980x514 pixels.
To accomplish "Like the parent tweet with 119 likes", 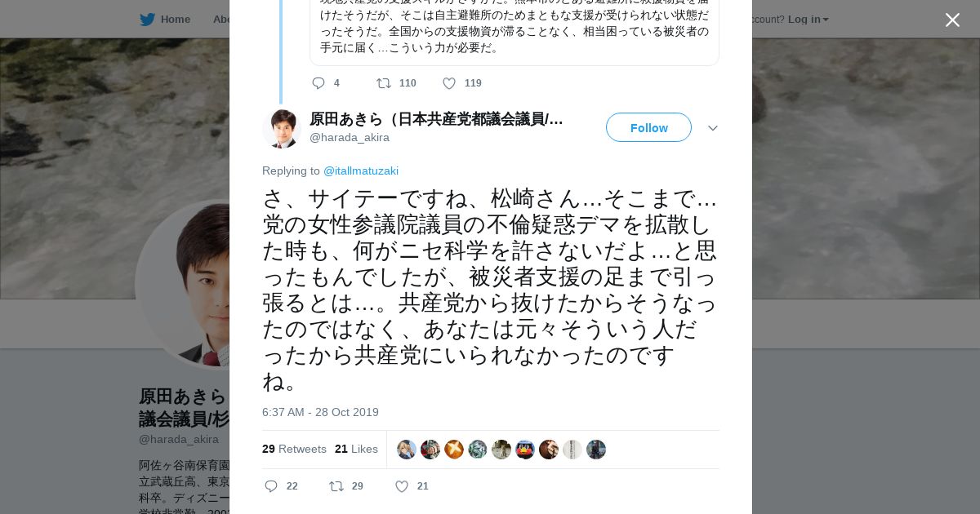I will pos(449,83).
